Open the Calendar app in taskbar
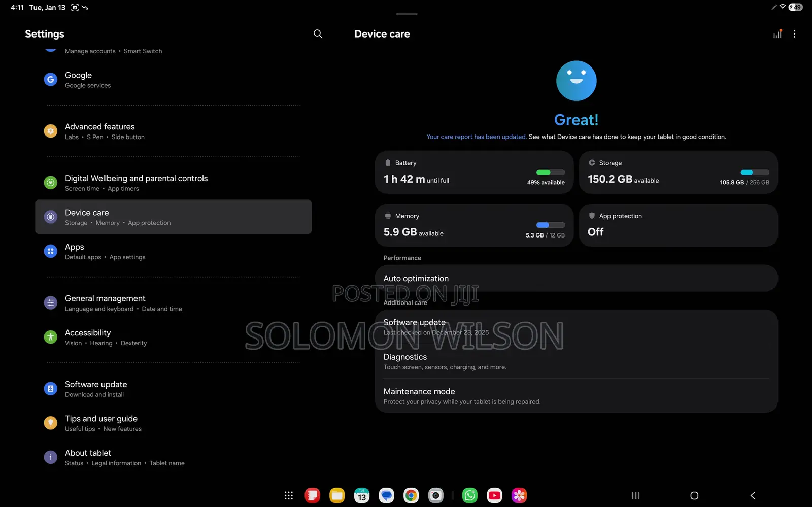812x507 pixels. [x=362, y=495]
